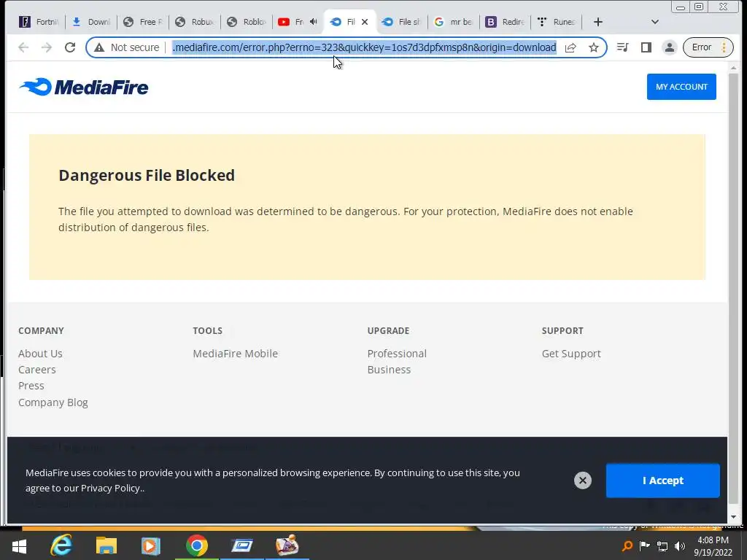Switch to the Roblox tab

tap(247, 21)
